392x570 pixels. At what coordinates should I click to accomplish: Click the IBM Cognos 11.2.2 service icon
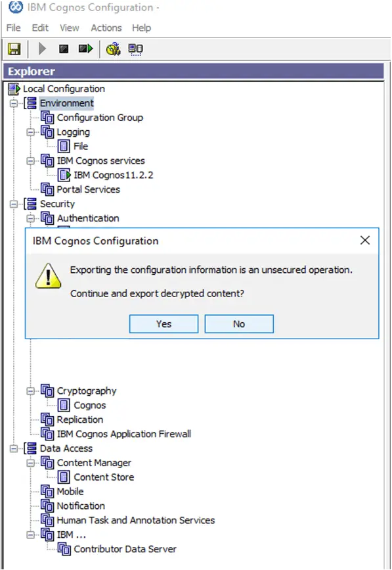(x=64, y=176)
